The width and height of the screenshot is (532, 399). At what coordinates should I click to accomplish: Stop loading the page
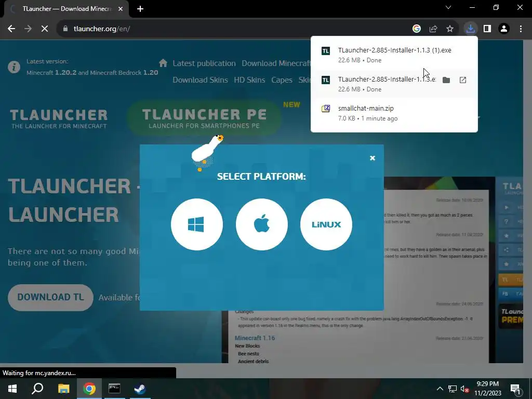(x=45, y=29)
